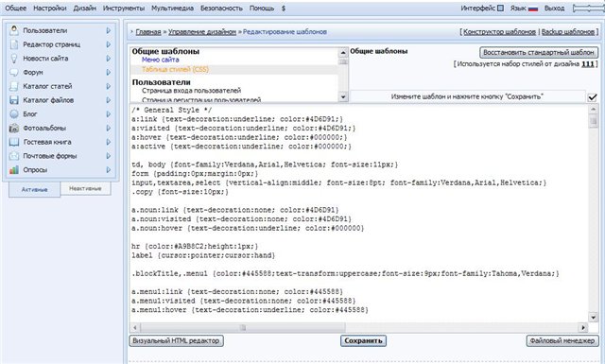The height and width of the screenshot is (364, 605).
Task: Expand the Редактор страниц submenu arrow
Action: 109,44
